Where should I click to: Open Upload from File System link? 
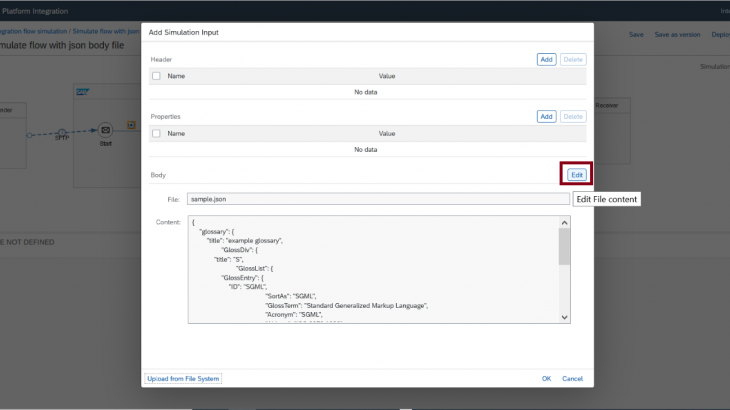(183, 379)
